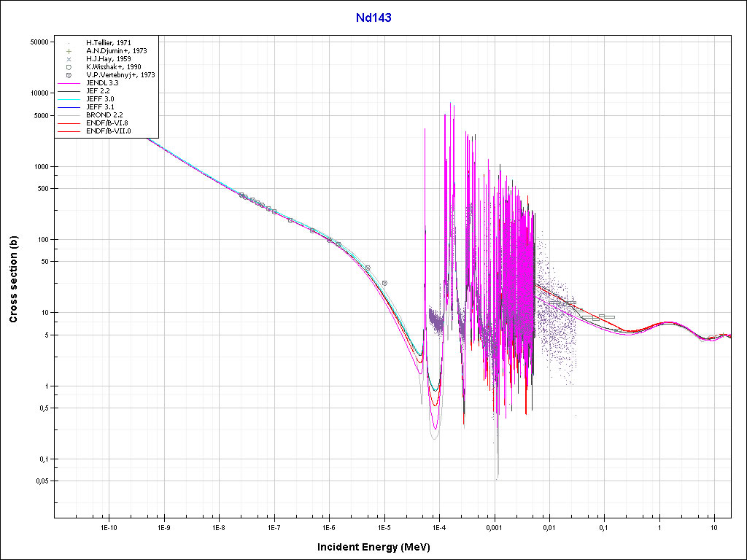Viewport: 747px width, 560px height.
Task: Click the 1E-10 tick label on x-axis
Action: click(109, 526)
